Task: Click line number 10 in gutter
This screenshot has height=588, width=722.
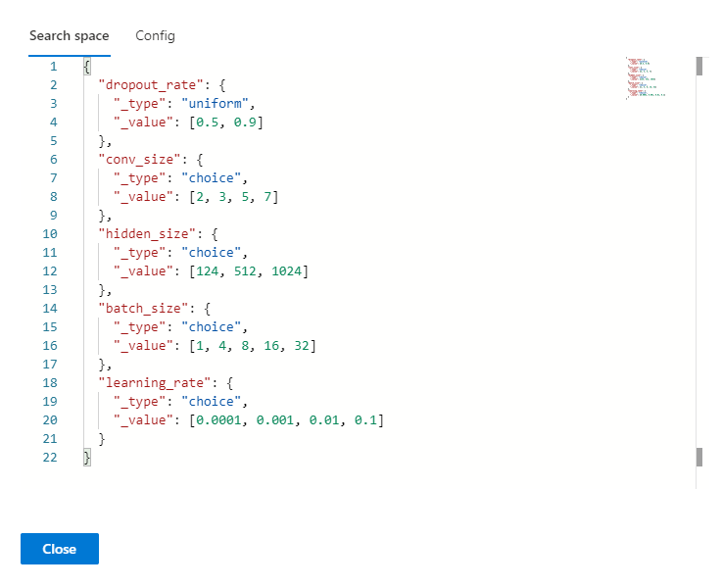Action: (x=50, y=234)
